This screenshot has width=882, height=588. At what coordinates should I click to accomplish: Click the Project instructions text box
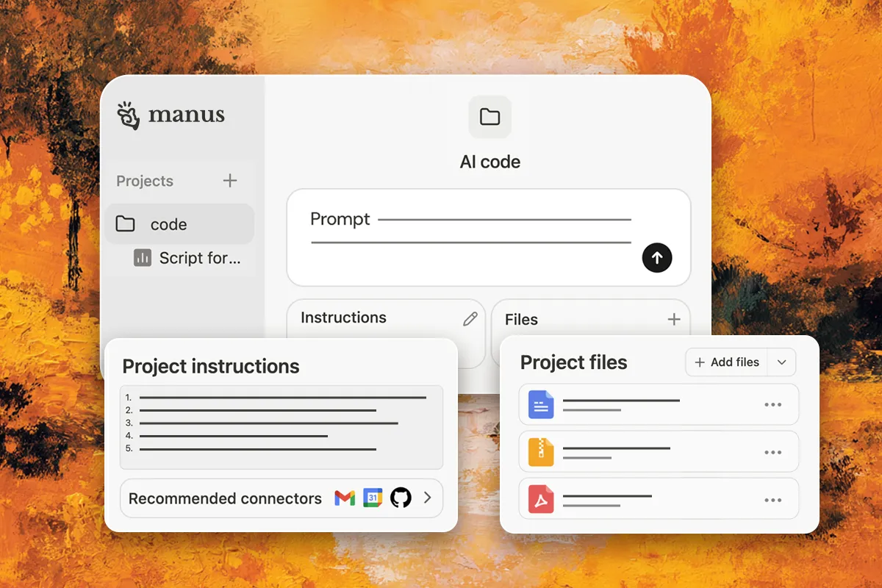click(282, 427)
